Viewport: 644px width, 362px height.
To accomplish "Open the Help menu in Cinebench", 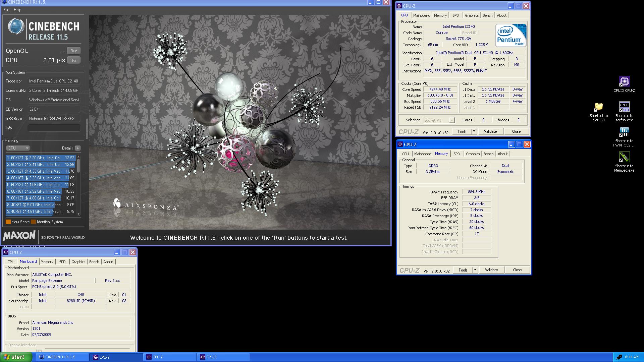I will tap(17, 10).
